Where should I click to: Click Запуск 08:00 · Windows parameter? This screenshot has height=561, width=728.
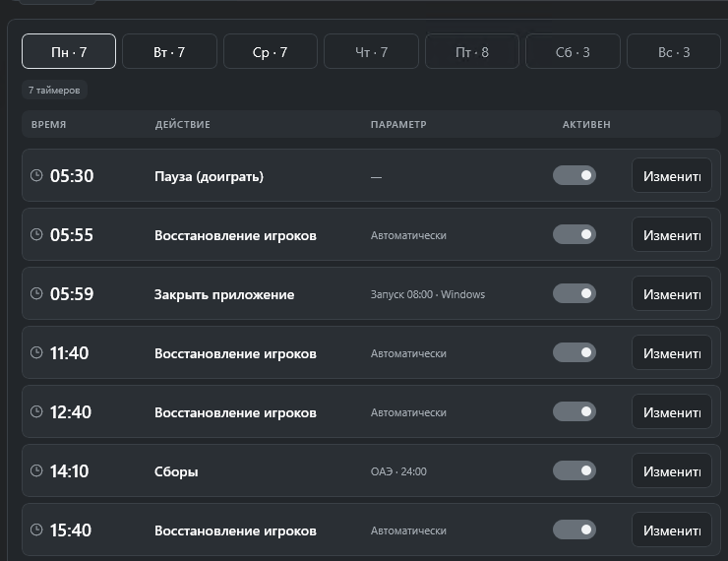coord(428,294)
